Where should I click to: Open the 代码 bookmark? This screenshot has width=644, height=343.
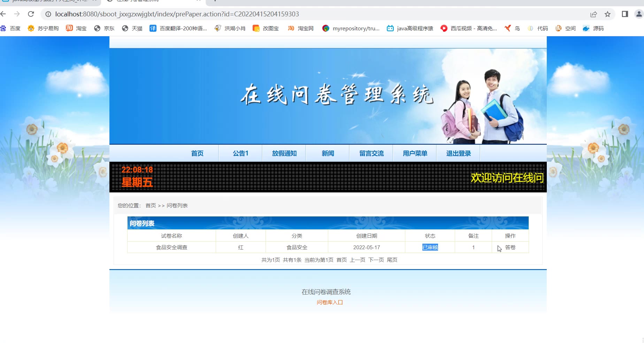(537, 29)
